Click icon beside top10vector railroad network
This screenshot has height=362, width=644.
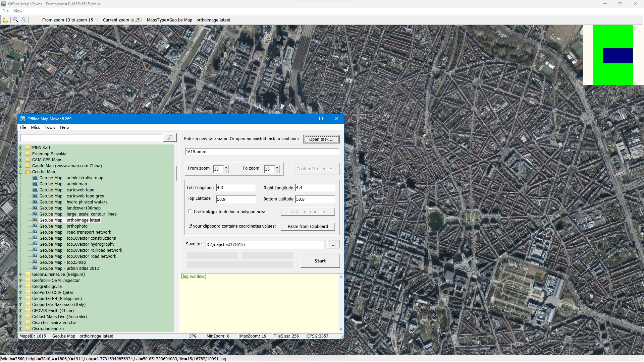point(35,250)
